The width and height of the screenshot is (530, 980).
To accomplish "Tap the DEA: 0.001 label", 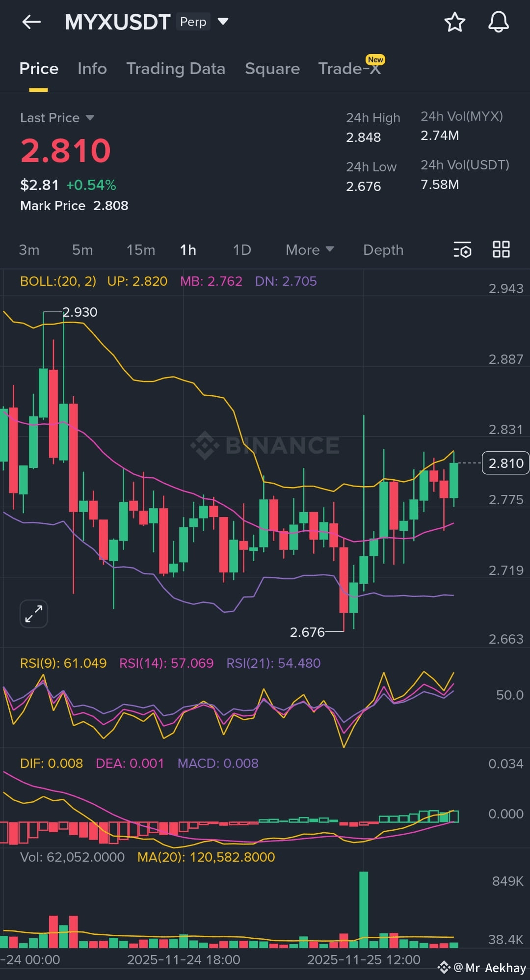I will [130, 763].
